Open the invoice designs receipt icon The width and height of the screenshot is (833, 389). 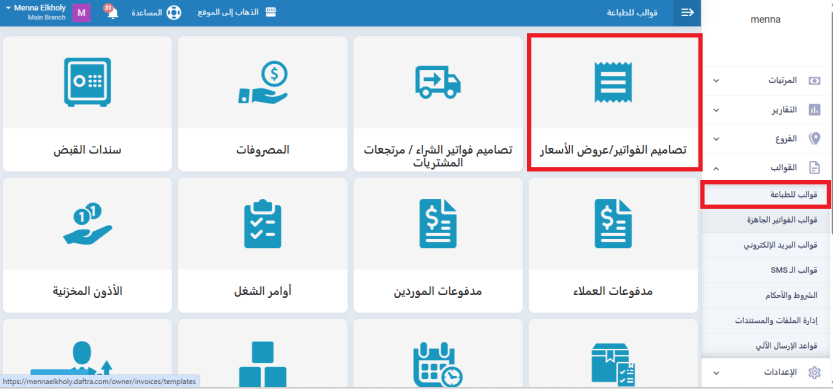613,82
